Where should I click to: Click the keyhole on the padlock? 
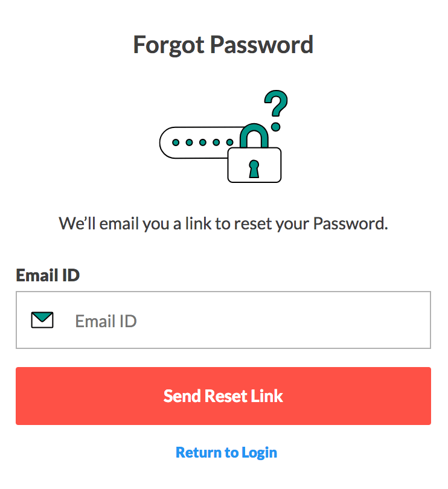pos(254,167)
